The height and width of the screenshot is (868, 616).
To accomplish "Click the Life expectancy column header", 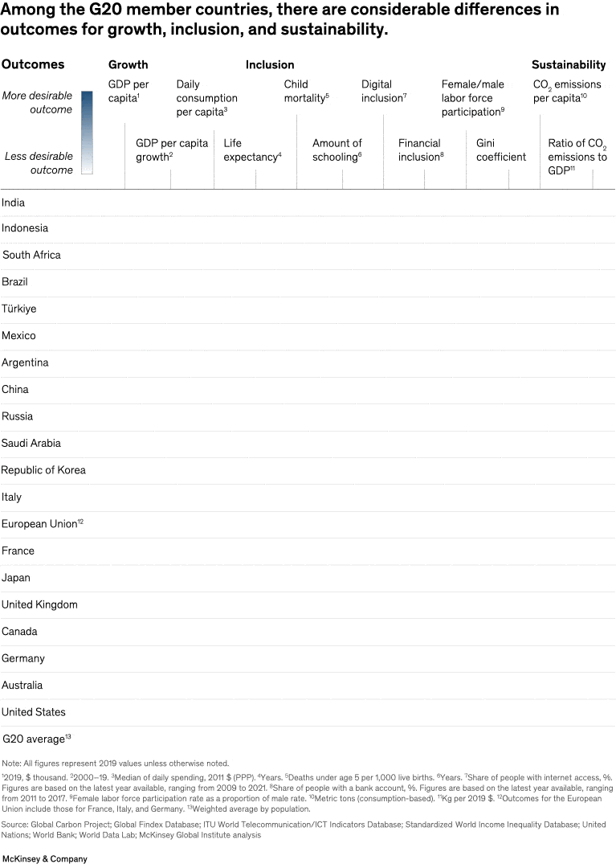I will pyautogui.click(x=252, y=150).
